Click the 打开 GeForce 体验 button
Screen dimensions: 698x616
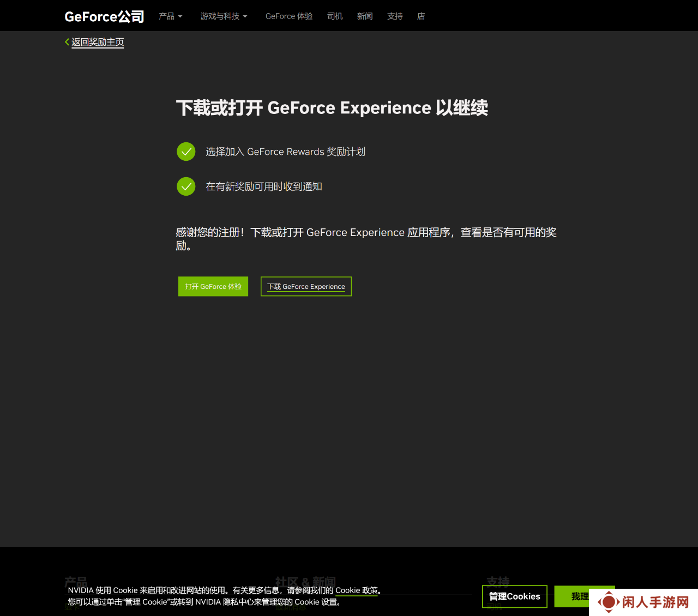tap(213, 287)
